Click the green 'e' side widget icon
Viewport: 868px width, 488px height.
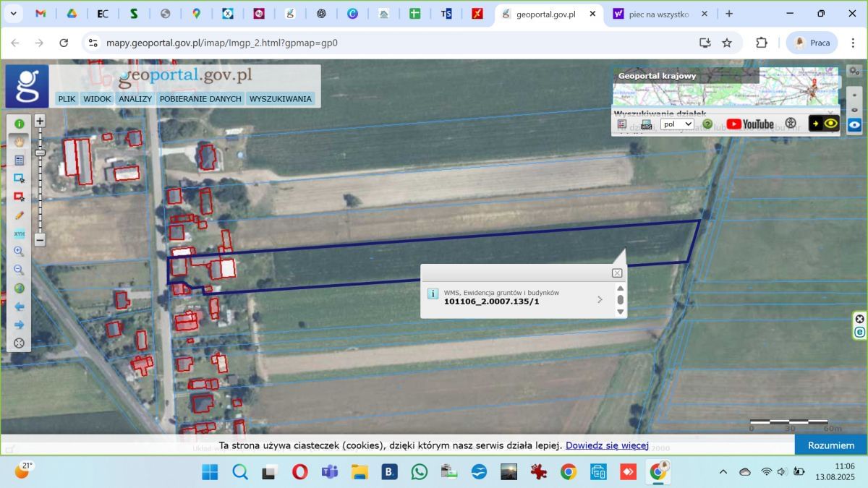860,332
